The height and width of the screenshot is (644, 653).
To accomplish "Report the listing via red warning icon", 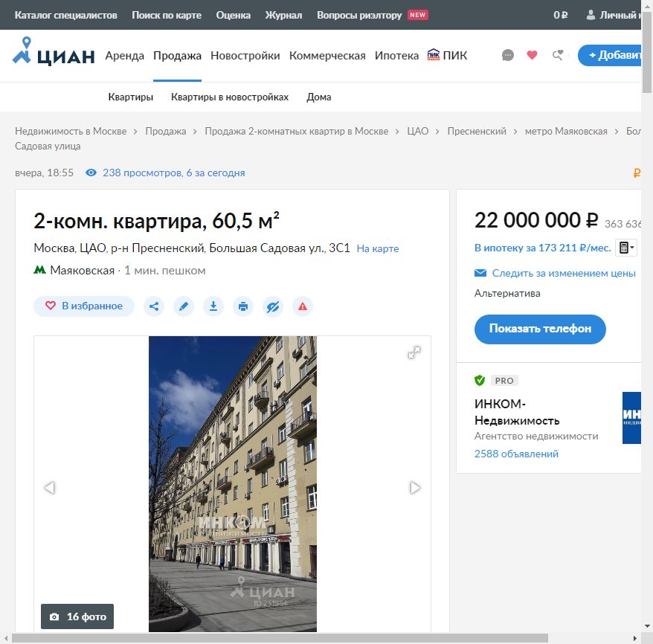I will 303,306.
